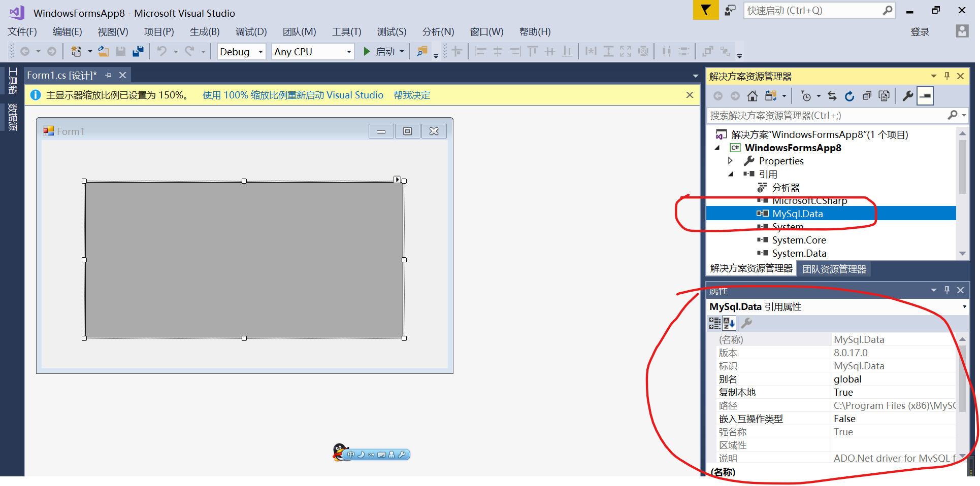Expand the Properties node under WindowsFormsApp8
Screen dimensions: 980x486
[730, 161]
